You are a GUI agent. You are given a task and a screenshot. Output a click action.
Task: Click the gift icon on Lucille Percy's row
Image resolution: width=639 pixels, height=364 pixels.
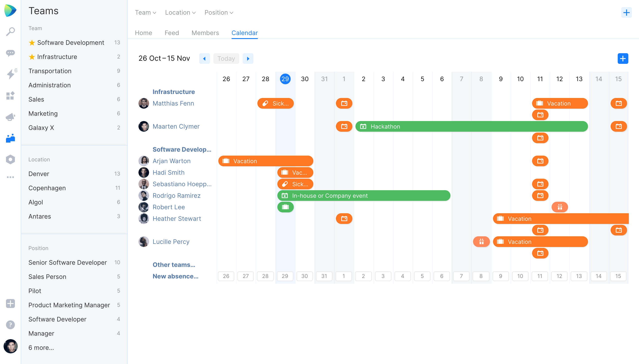pos(481,241)
